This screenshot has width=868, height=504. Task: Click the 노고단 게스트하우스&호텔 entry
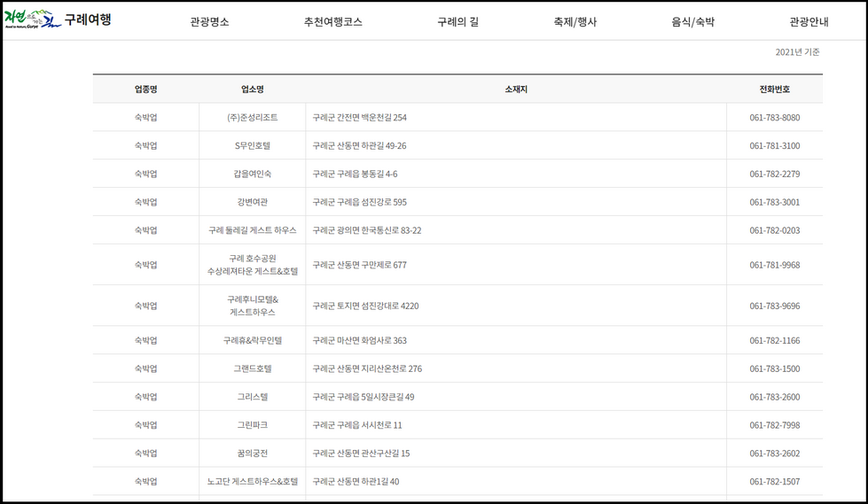pos(253,482)
